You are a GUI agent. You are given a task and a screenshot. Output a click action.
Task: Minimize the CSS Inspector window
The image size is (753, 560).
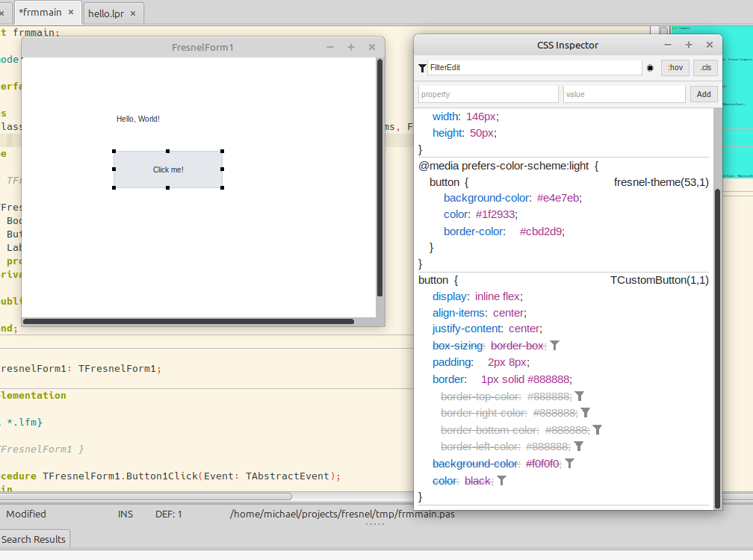(668, 45)
